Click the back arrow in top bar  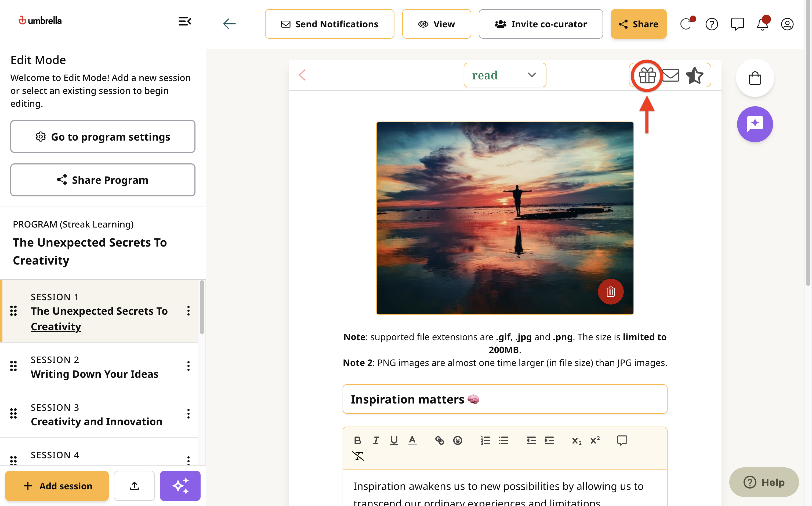click(229, 24)
